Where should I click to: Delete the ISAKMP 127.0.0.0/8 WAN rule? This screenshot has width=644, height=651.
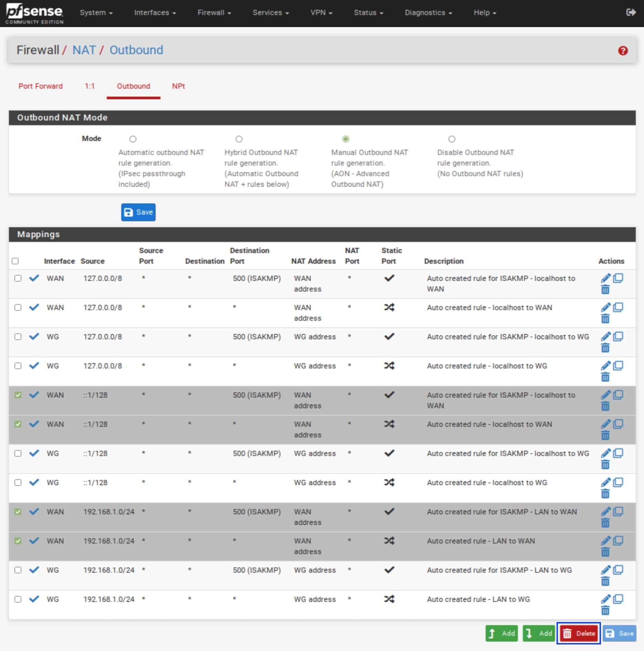pyautogui.click(x=605, y=289)
